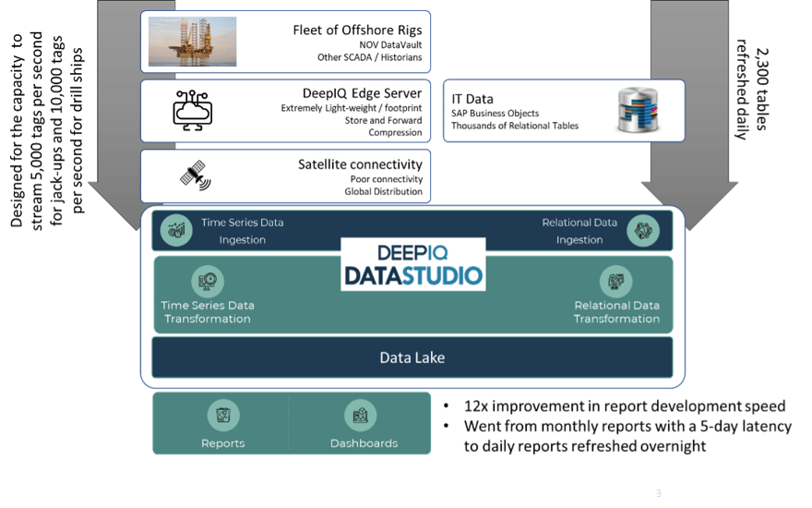Click the 'Fleet of Offshore Rigs' heading
Screen dimensions: 812x508
(x=357, y=30)
